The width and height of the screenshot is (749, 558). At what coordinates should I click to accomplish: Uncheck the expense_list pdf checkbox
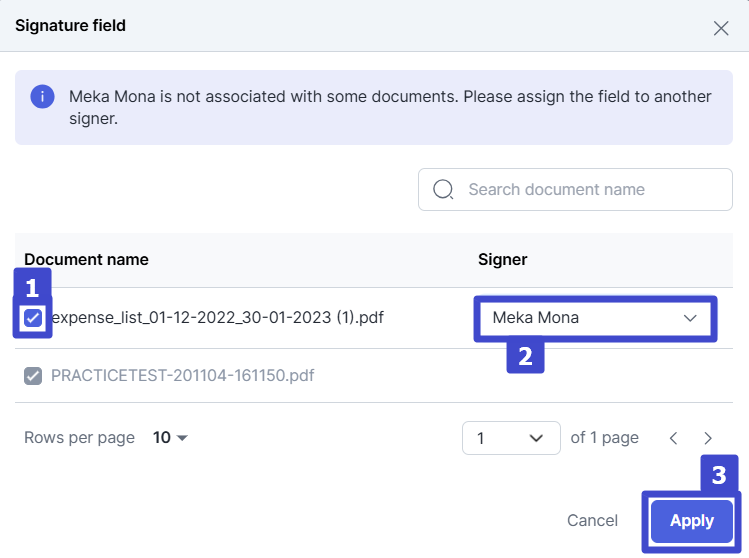tap(33, 318)
